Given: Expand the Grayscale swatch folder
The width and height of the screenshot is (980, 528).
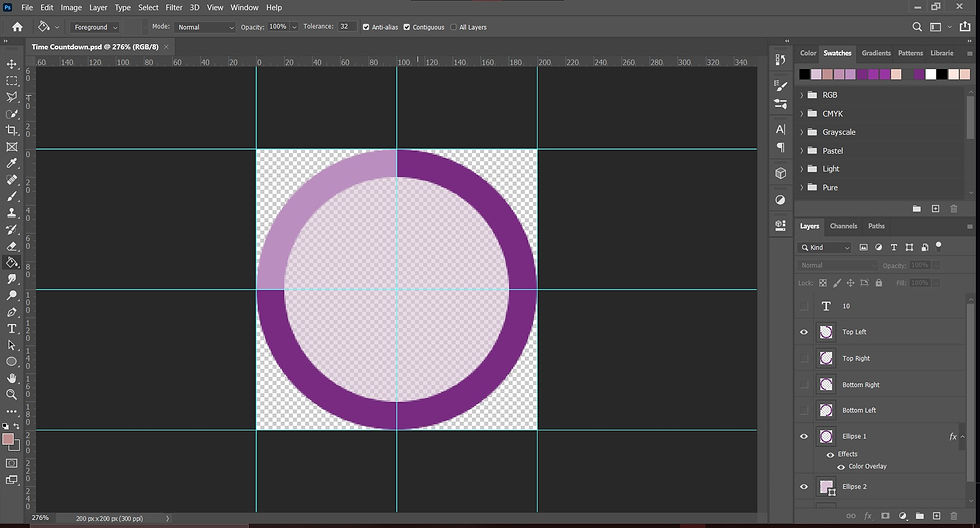Looking at the screenshot, I should 802,132.
